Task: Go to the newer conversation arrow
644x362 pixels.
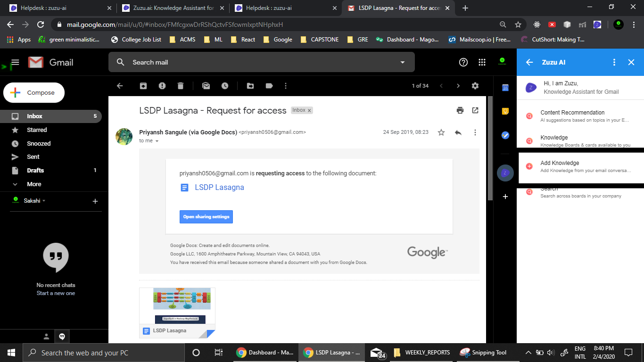Action: pyautogui.click(x=441, y=86)
